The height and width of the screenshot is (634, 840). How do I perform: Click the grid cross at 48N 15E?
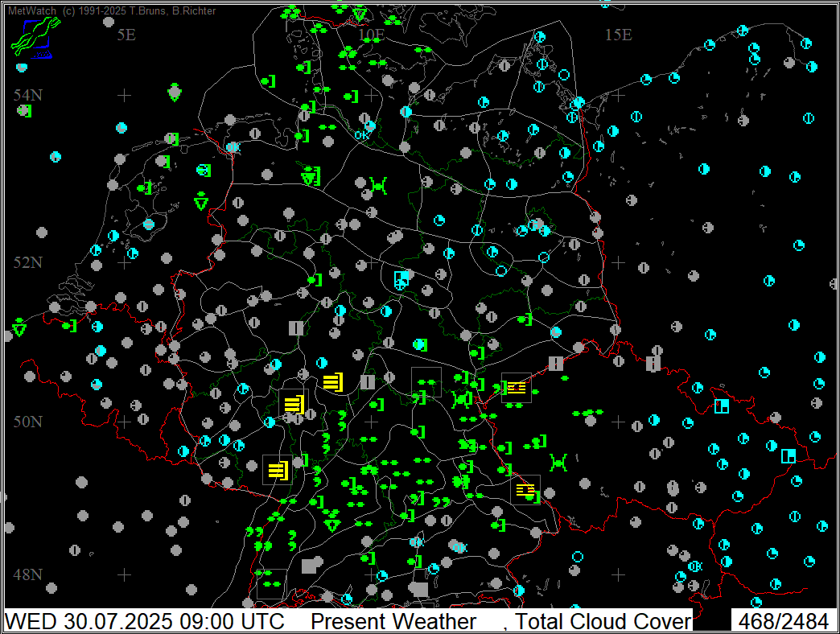pyautogui.click(x=618, y=574)
